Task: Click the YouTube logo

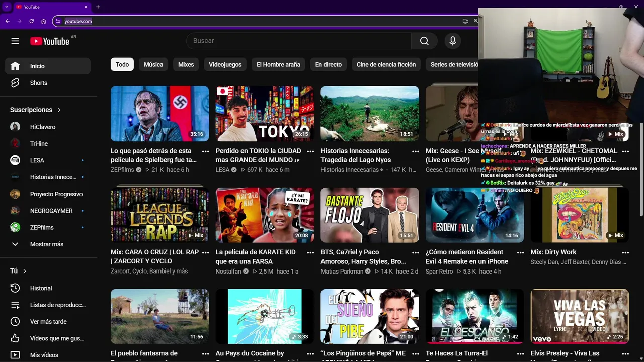Action: [50, 41]
